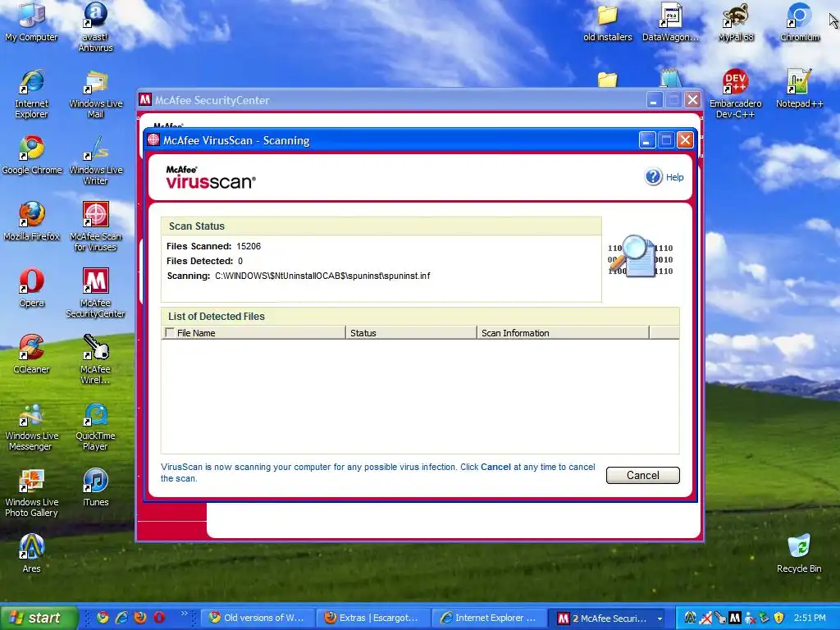Viewport: 840px width, 630px height.
Task: Open the Windows start menu
Action: (x=39, y=618)
